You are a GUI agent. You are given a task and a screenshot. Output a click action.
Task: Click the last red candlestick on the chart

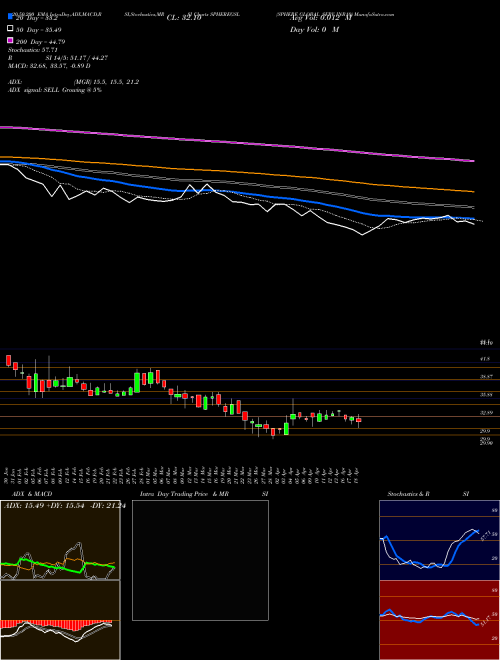point(359,420)
